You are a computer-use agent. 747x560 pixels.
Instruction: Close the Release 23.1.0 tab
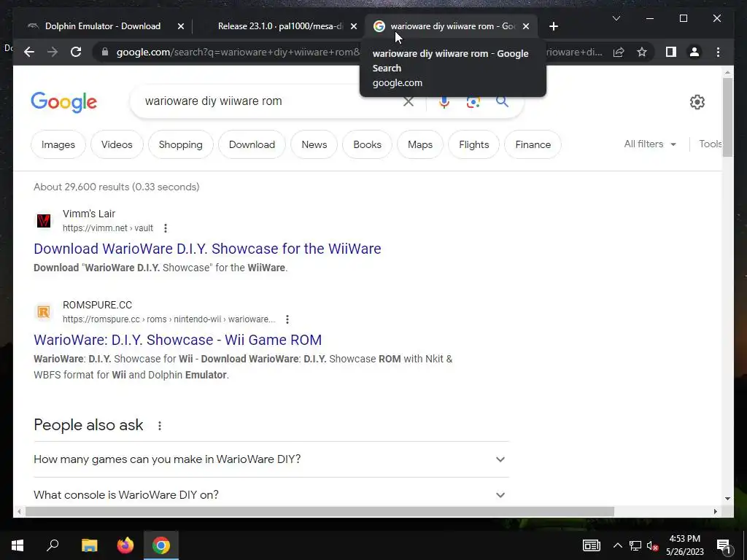[354, 27]
